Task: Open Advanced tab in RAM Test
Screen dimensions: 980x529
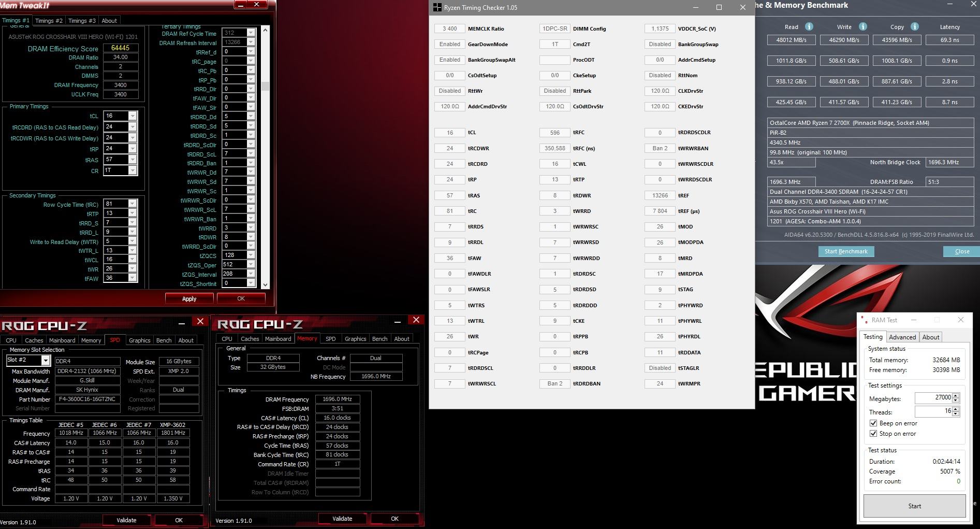Action: [x=902, y=337]
